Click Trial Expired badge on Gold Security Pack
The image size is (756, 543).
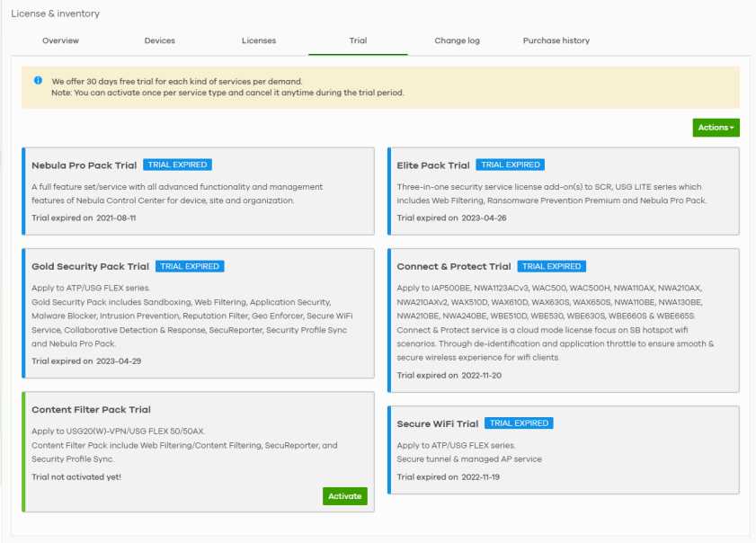190,266
